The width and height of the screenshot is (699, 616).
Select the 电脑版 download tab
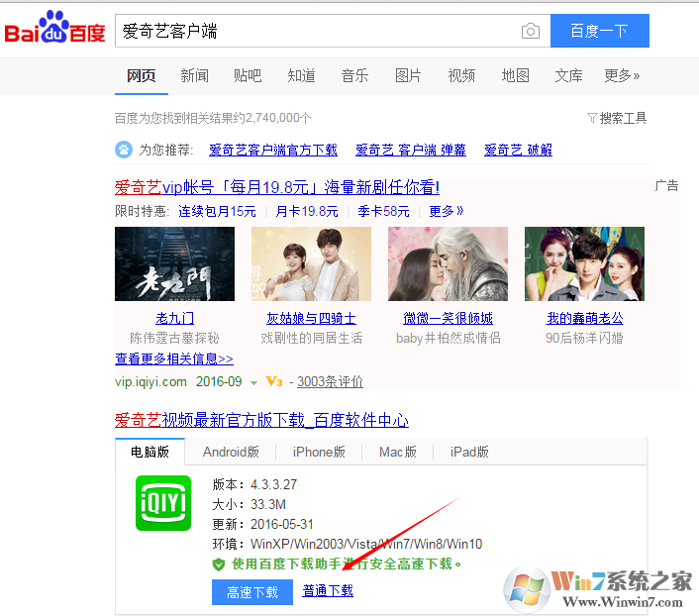pos(150,452)
